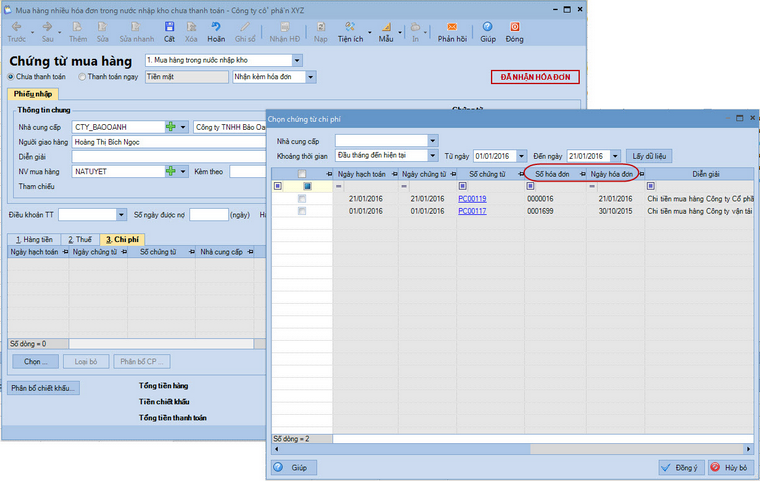This screenshot has height=481, width=760.
Task: Pin the Ngày hạch toán column in dialog
Action: [394, 174]
